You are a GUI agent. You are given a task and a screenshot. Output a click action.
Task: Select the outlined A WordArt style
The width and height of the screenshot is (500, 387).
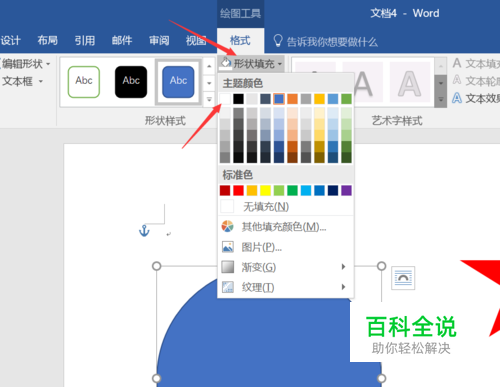(x=410, y=82)
